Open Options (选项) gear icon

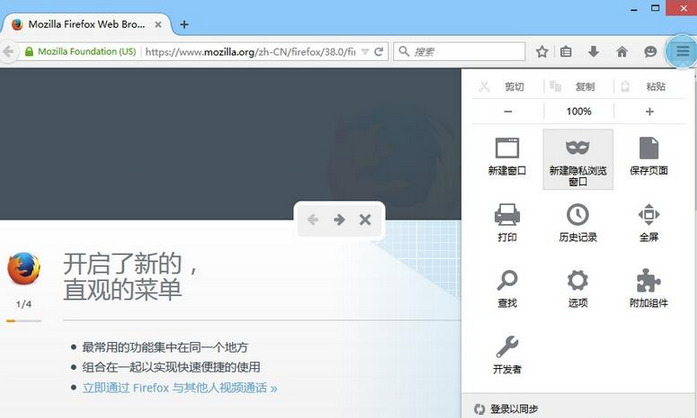(577, 289)
